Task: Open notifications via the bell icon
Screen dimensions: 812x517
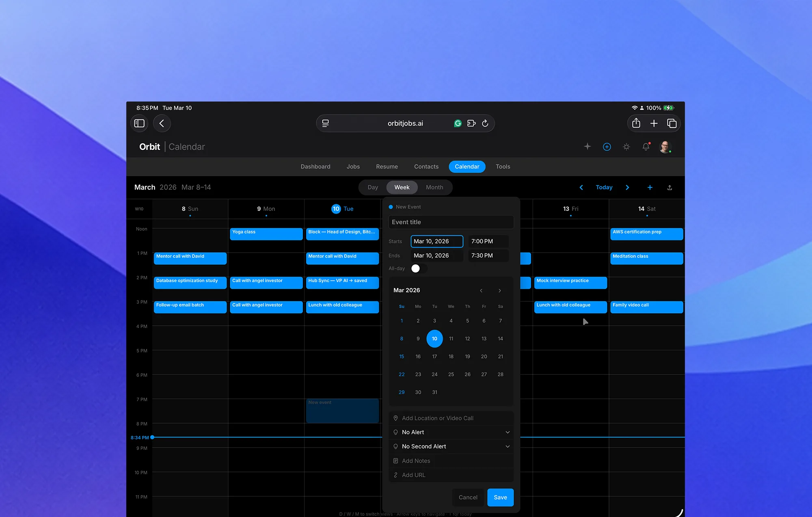Action: pos(646,147)
